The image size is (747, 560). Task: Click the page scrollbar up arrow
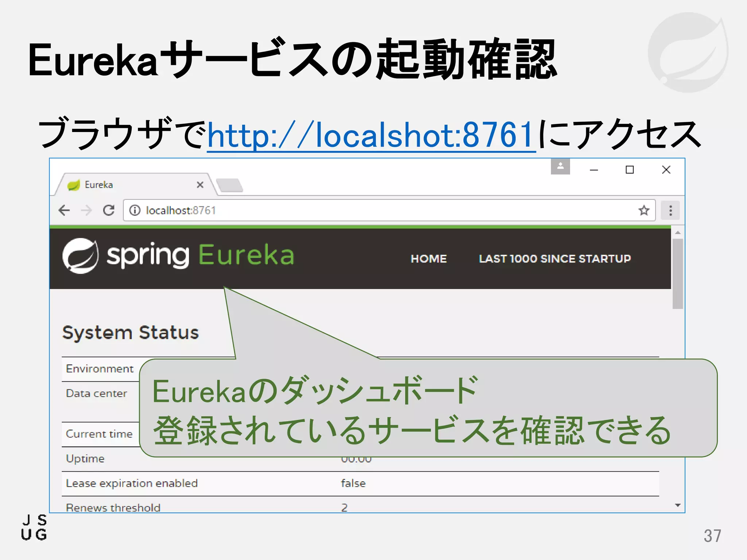point(678,233)
